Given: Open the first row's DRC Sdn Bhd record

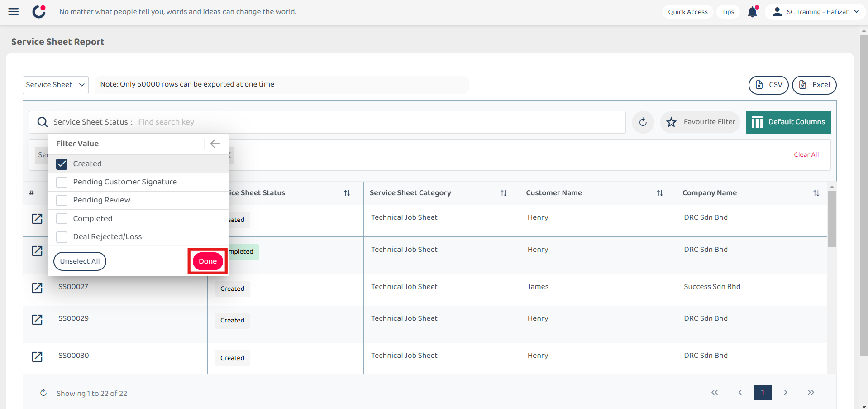Looking at the screenshot, I should coord(37,219).
